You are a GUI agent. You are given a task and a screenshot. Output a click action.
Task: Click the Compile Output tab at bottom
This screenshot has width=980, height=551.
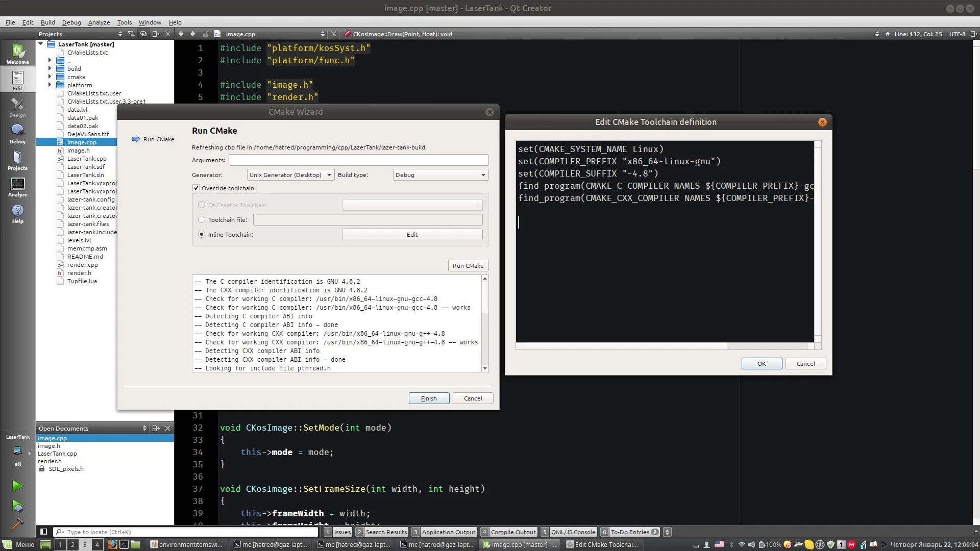point(513,532)
